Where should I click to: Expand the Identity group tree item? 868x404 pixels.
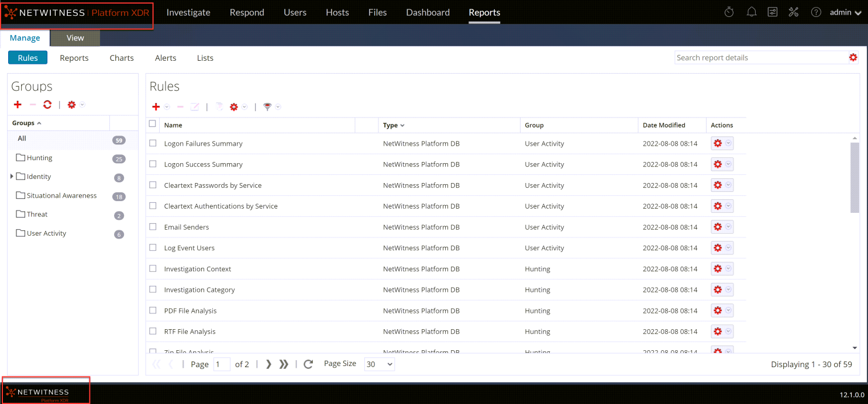coord(12,177)
